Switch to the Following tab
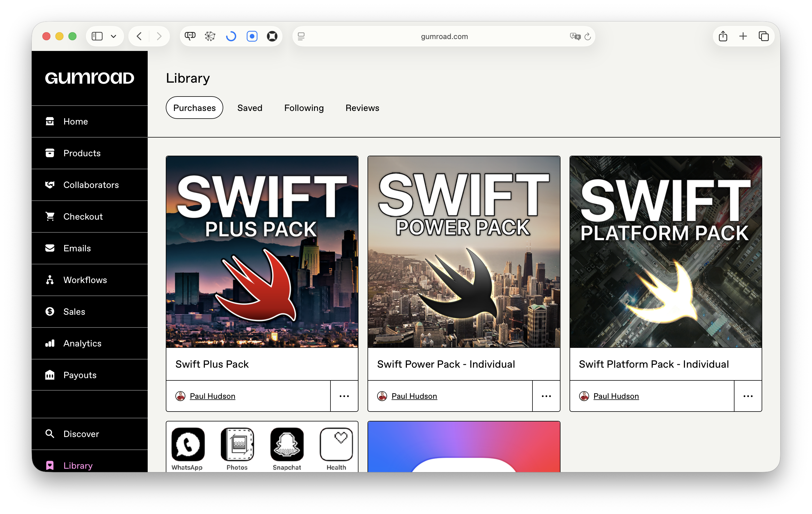 (304, 108)
